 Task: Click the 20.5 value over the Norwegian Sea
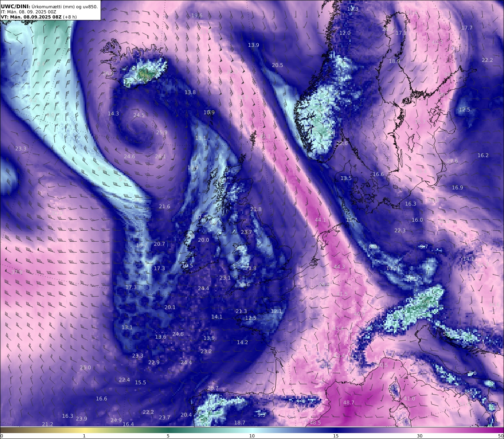[x=278, y=65]
